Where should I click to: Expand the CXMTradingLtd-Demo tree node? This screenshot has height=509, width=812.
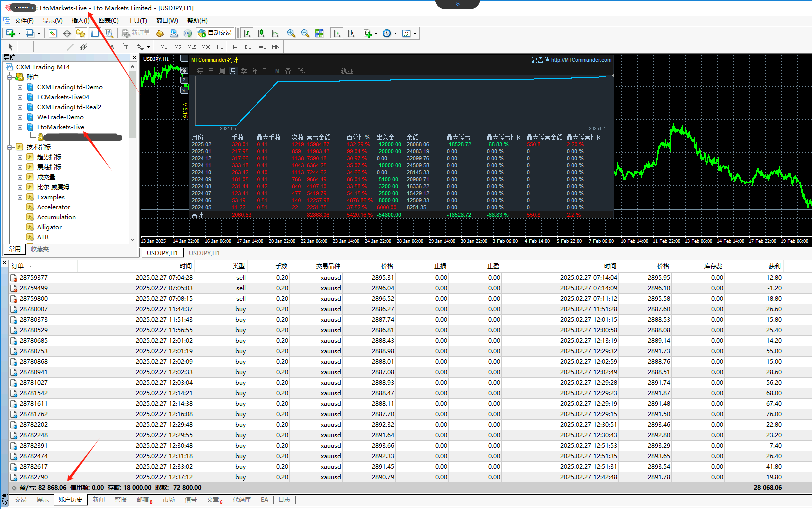pos(20,87)
